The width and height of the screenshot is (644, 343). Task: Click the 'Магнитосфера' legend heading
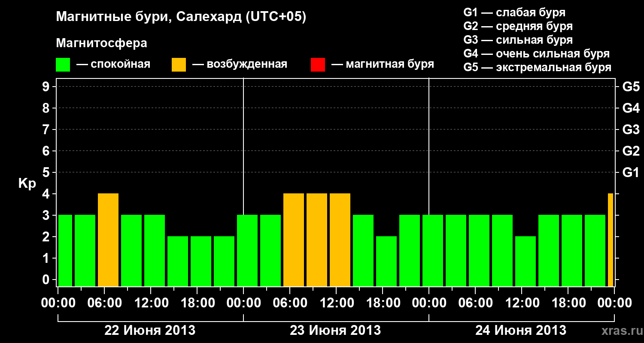pyautogui.click(x=102, y=43)
